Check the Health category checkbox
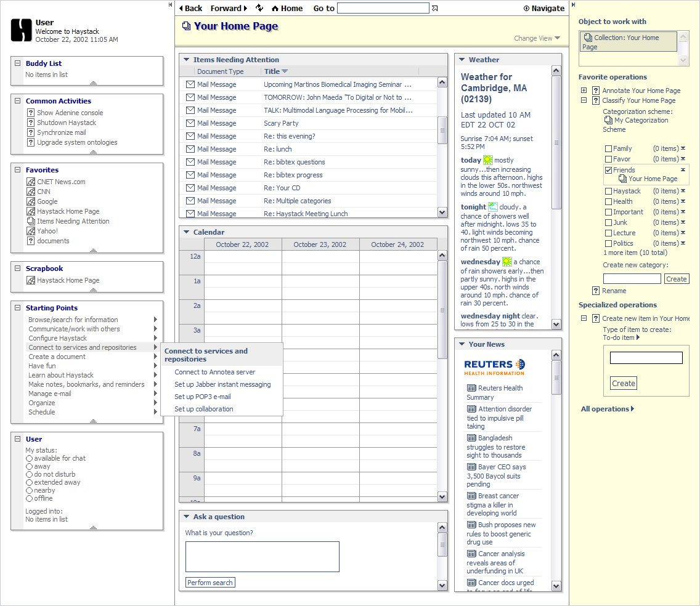The height and width of the screenshot is (606, 700). [608, 202]
